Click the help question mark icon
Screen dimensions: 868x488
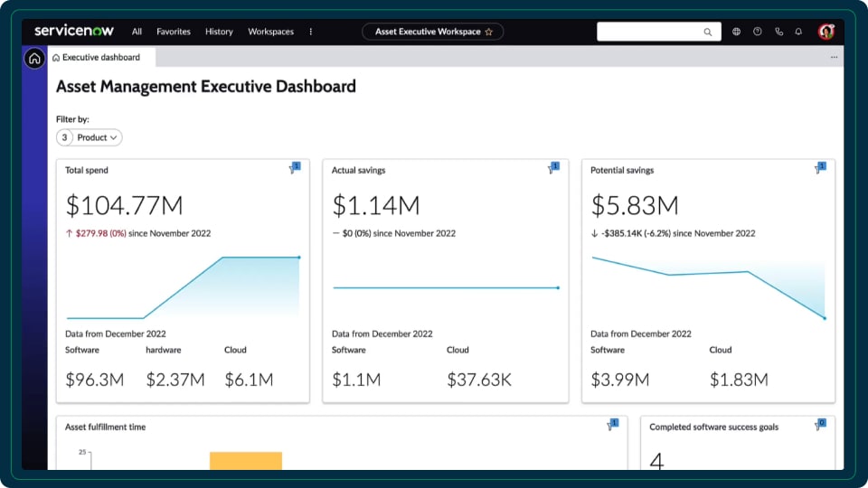coord(757,32)
